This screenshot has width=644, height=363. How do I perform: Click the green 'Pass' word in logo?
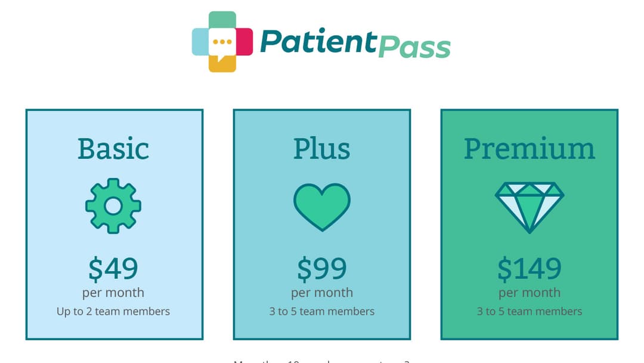414,48
